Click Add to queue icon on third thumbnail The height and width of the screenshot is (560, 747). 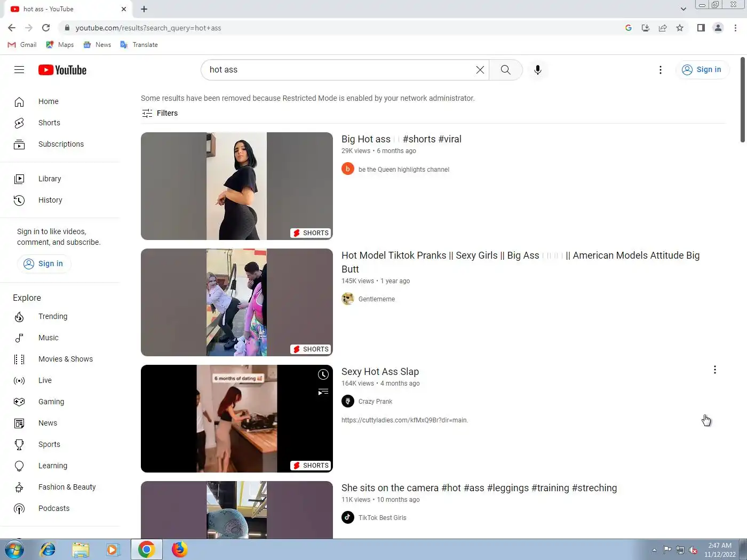pos(323,392)
